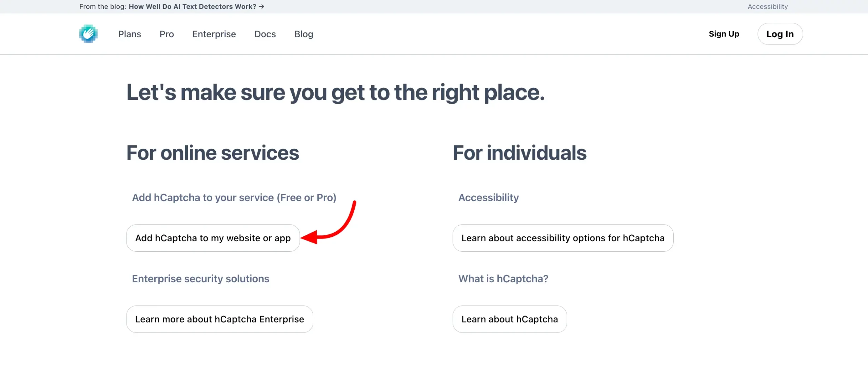Click Add hCaptcha to my website or app

(x=213, y=238)
